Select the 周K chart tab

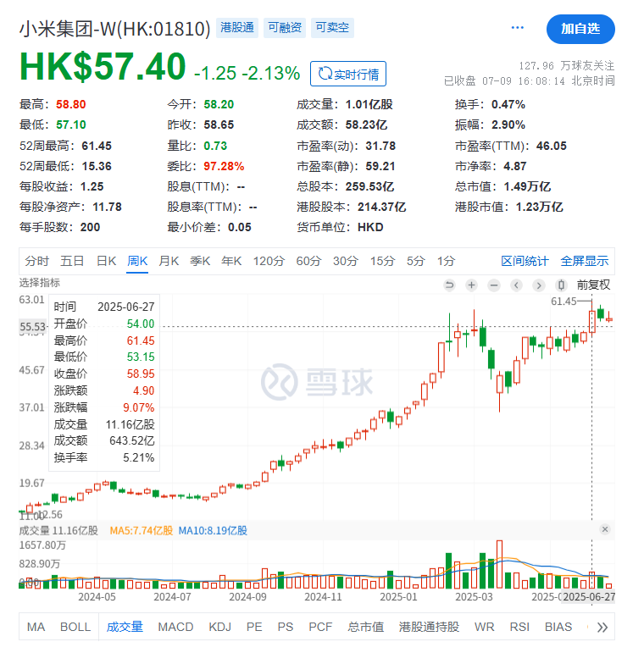click(137, 261)
